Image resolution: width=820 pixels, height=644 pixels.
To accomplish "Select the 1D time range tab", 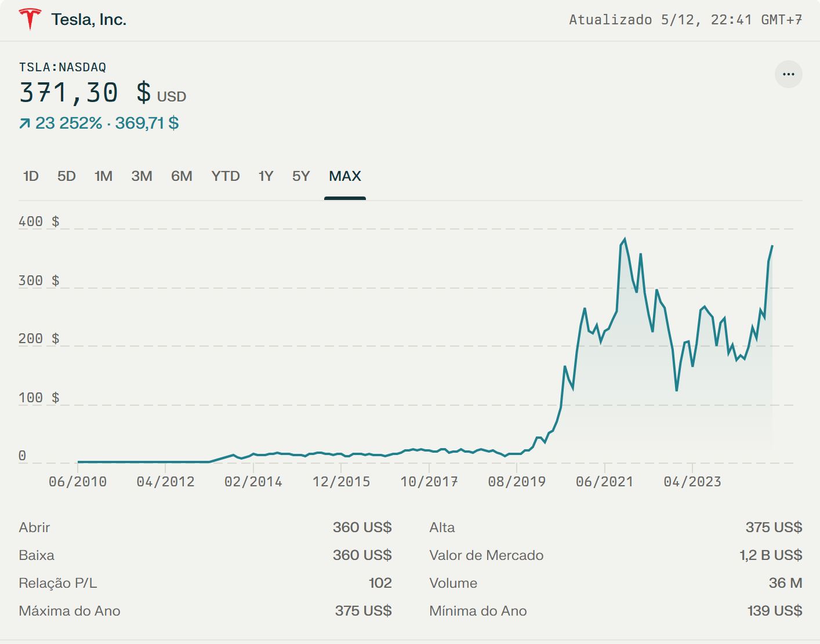I will pos(31,176).
